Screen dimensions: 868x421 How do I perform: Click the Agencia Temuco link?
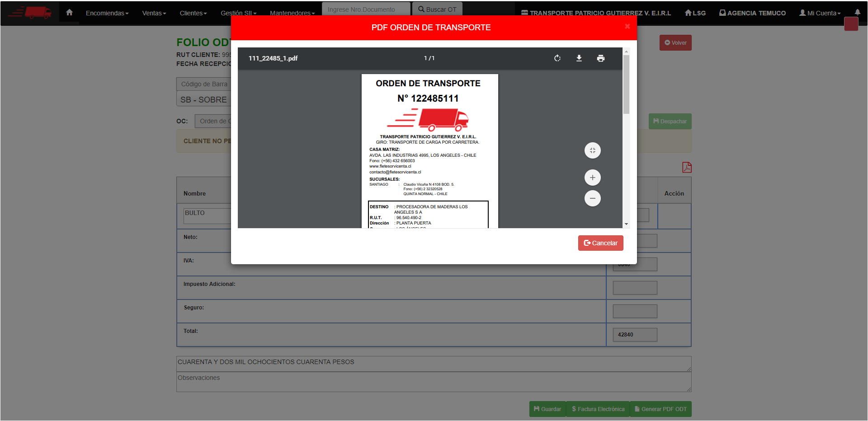pyautogui.click(x=752, y=13)
